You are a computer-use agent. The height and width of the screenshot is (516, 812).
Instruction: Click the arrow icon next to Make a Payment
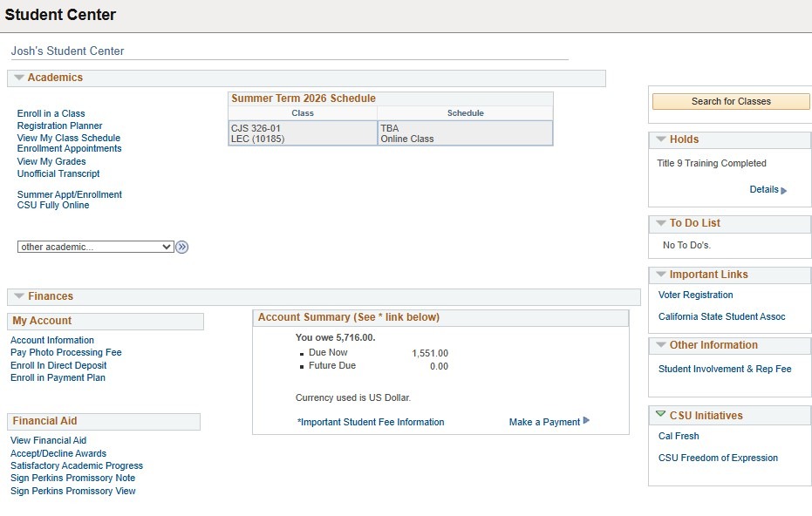(x=586, y=421)
